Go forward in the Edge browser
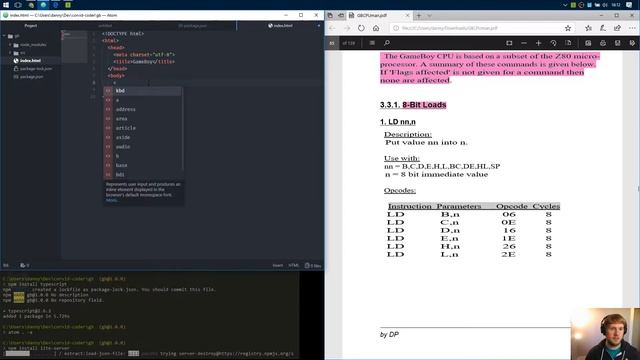The image size is (640, 360). 347,28
